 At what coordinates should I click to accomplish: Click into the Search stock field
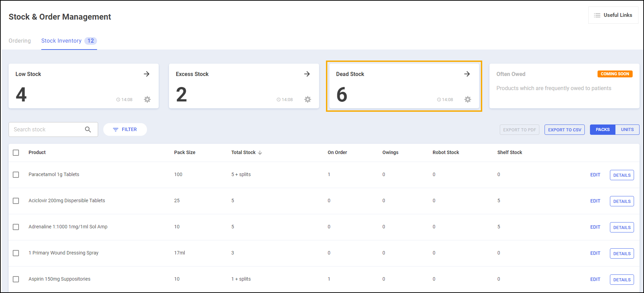(46, 130)
